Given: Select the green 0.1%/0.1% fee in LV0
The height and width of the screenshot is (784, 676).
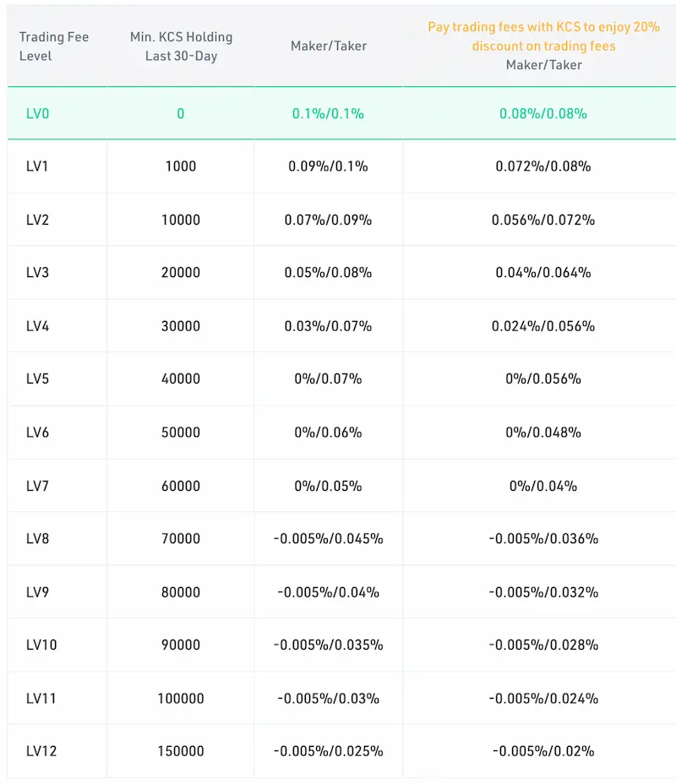Looking at the screenshot, I should tap(328, 113).
